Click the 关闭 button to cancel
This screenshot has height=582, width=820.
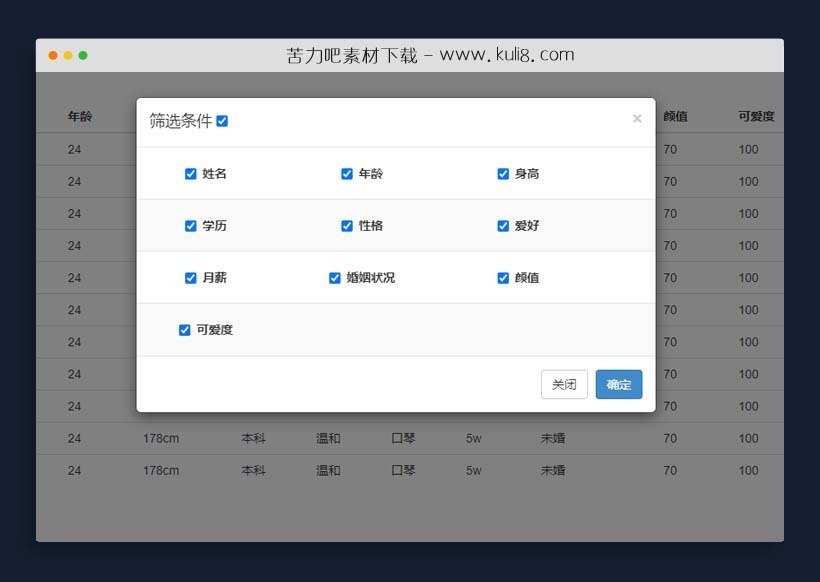564,384
